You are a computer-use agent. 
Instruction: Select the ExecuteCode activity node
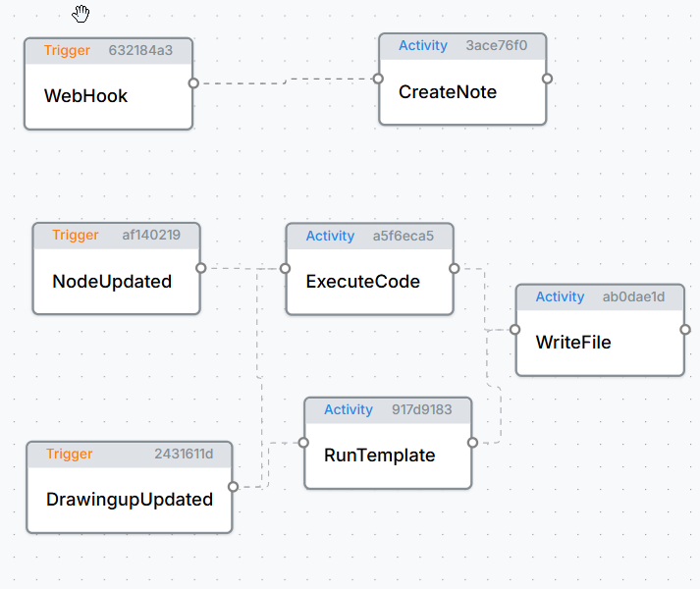(x=369, y=282)
